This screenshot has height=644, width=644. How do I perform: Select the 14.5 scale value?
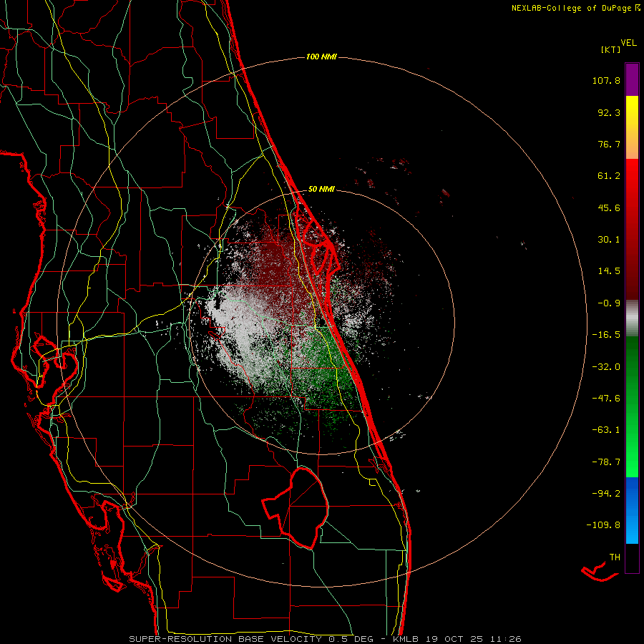pos(609,271)
